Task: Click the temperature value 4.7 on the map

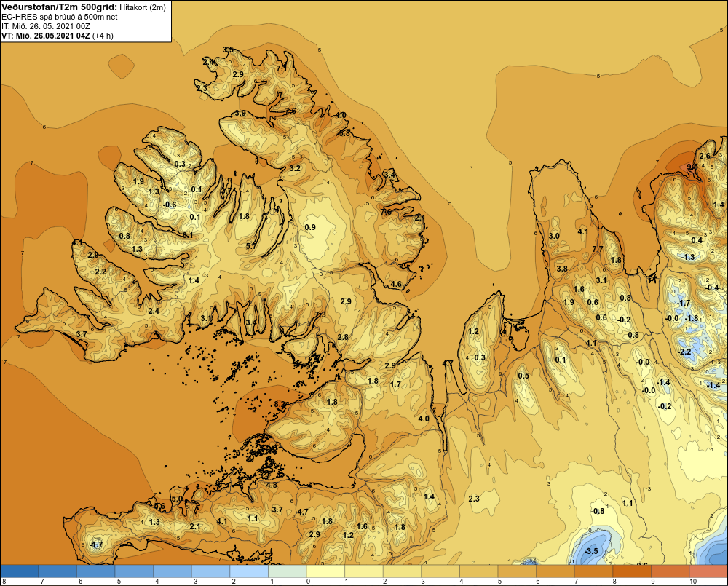Action: (x=303, y=512)
